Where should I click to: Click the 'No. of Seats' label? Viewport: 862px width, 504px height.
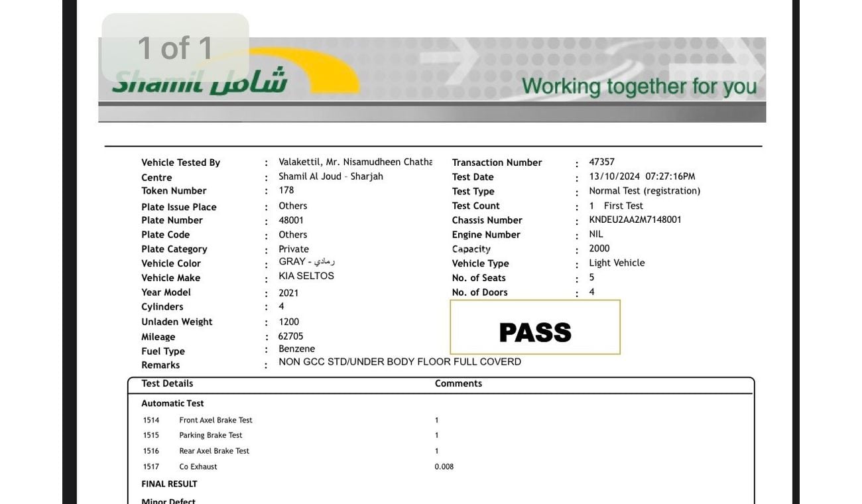[479, 278]
